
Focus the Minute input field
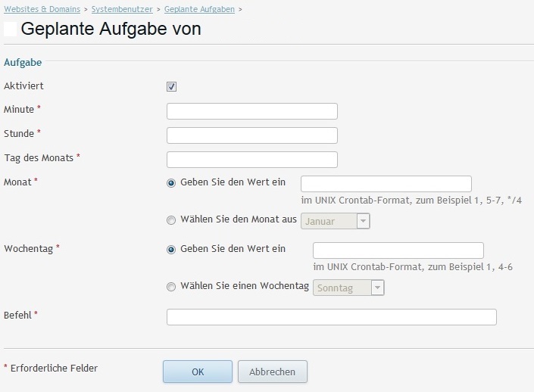pos(252,111)
